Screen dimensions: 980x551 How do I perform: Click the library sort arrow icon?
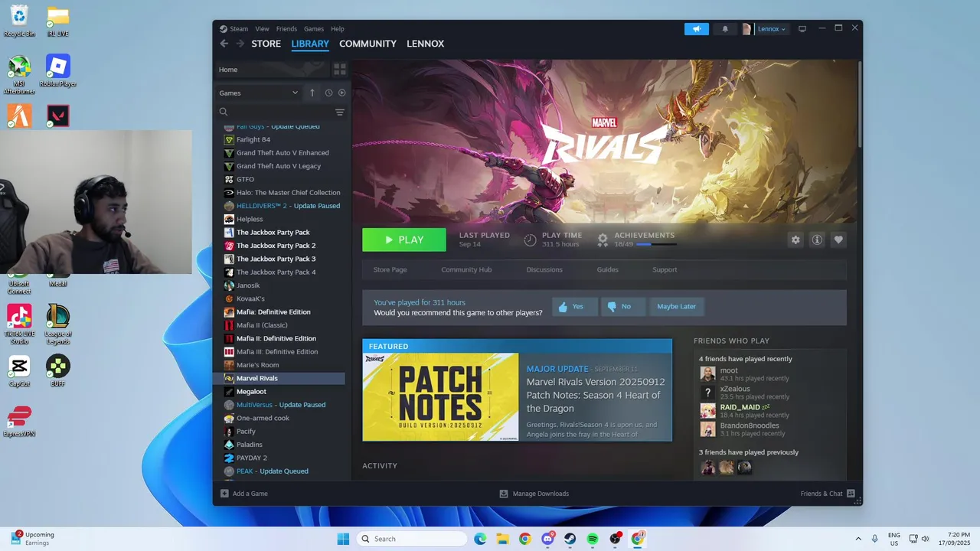pyautogui.click(x=312, y=93)
